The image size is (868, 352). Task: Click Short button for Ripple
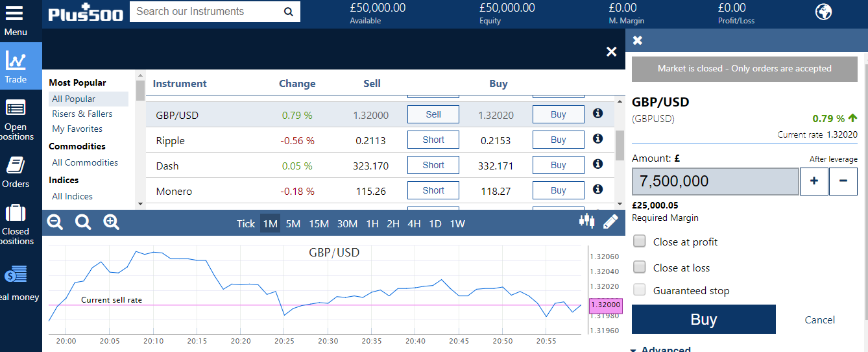[433, 140]
